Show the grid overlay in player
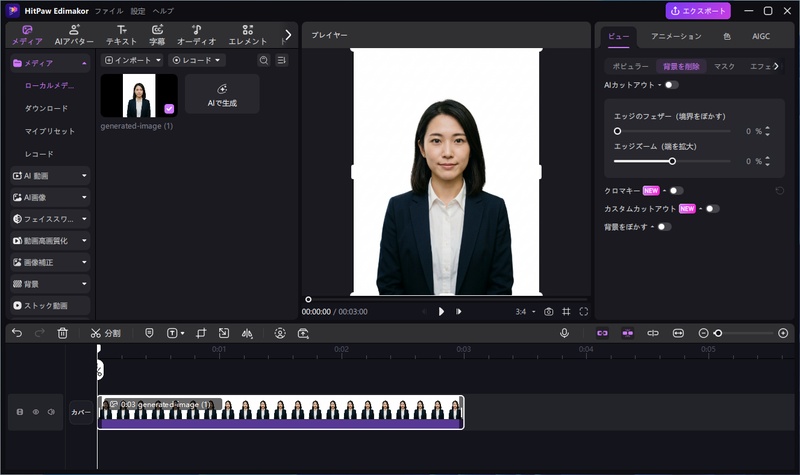This screenshot has height=475, width=800. point(566,311)
